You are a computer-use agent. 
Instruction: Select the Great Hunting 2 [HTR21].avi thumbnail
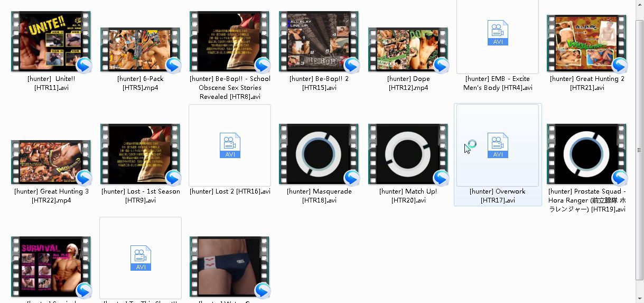586,43
